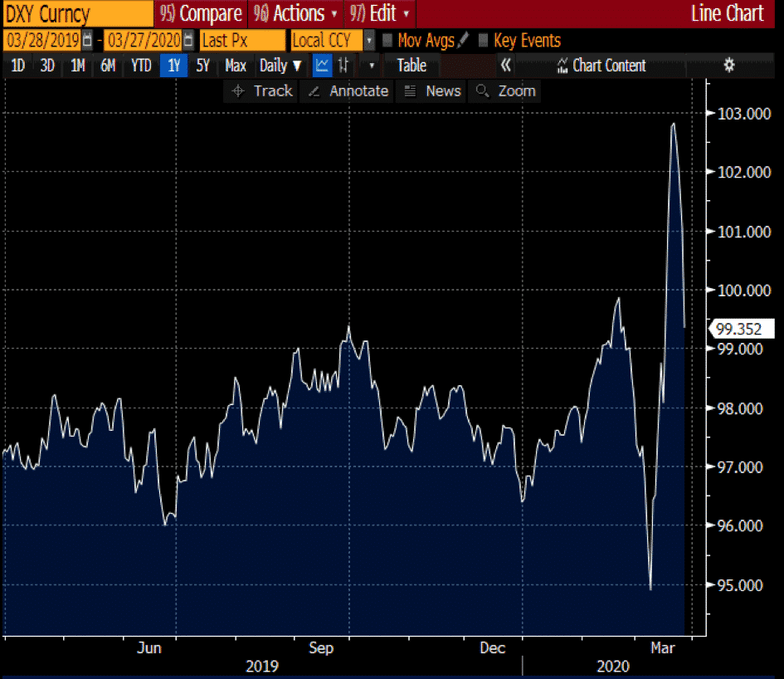
Task: Open the 95) Compare function
Action: (x=201, y=13)
